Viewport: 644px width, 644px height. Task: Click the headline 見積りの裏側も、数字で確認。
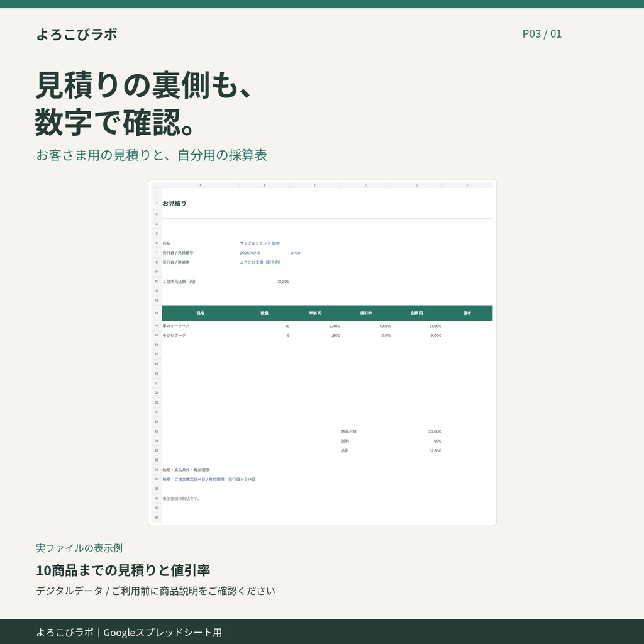[x=144, y=104]
